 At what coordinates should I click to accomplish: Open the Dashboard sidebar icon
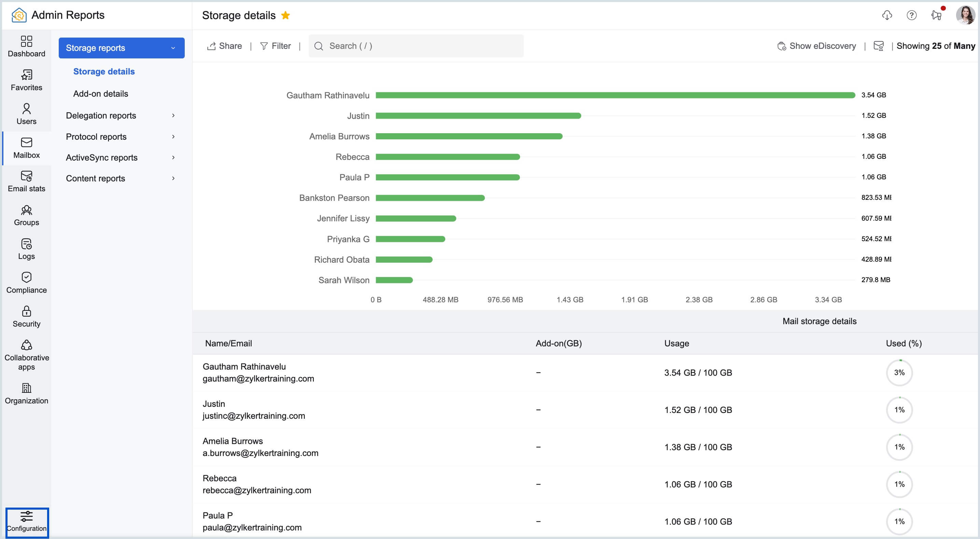(26, 46)
